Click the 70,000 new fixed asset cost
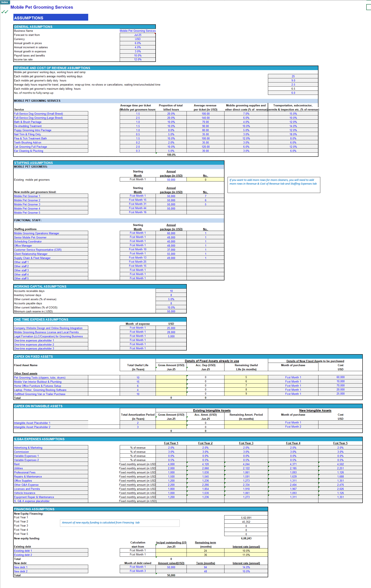 [340, 386]
